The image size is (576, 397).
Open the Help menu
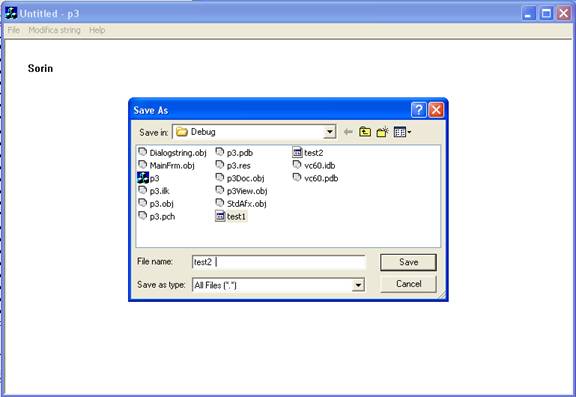[97, 30]
